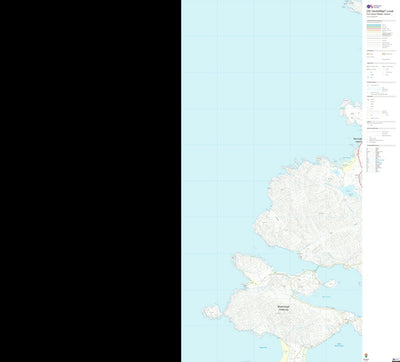Click the crest logo beside the map's bottom edge
This screenshot has width=400, height=362.
pyautogui.click(x=366, y=356)
